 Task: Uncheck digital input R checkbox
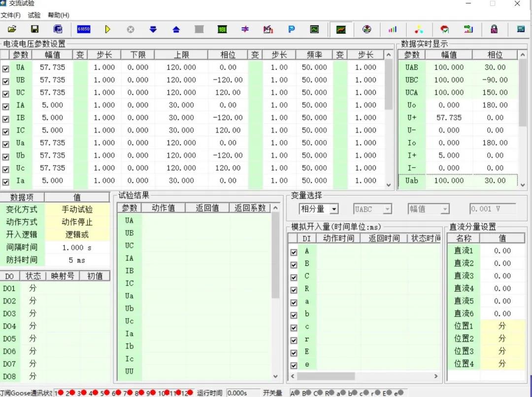coord(294,290)
